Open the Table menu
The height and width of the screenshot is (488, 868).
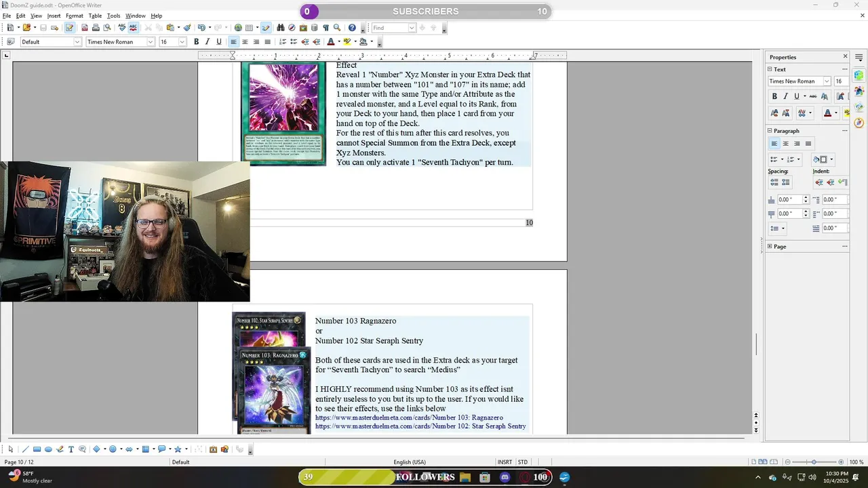pos(95,16)
